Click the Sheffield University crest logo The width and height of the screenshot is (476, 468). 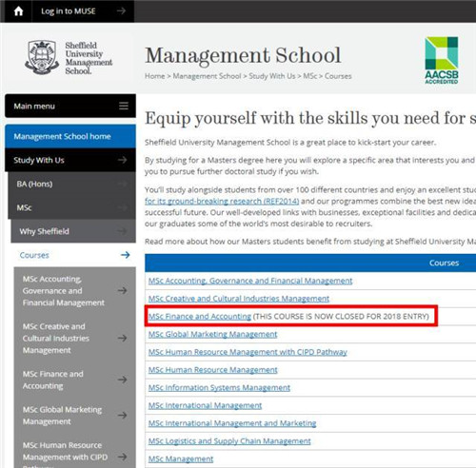pyautogui.click(x=42, y=57)
